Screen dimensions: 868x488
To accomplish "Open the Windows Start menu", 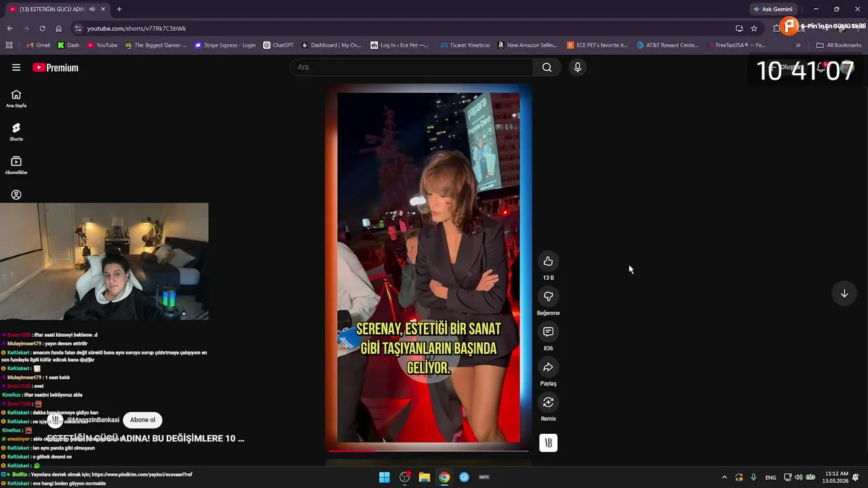I will tap(384, 477).
